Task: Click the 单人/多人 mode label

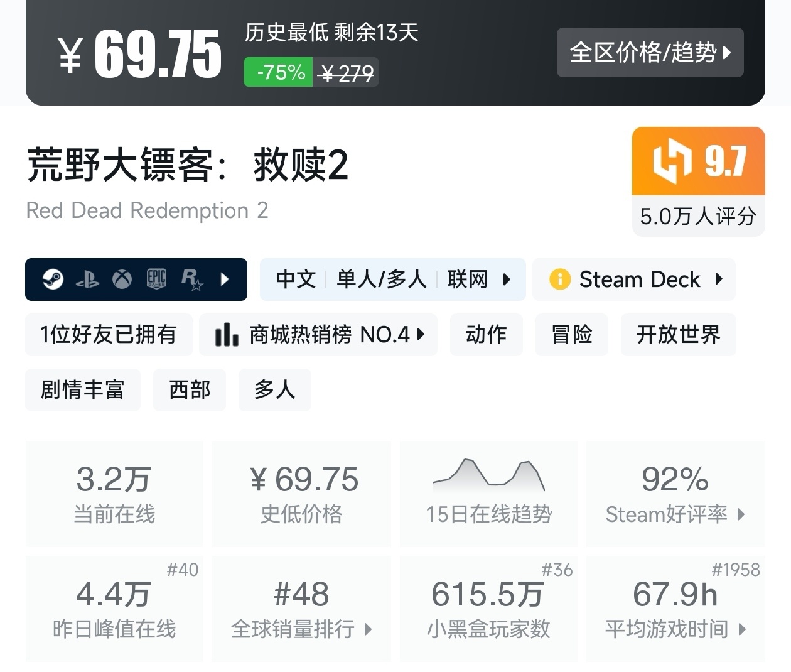Action: coord(382,279)
